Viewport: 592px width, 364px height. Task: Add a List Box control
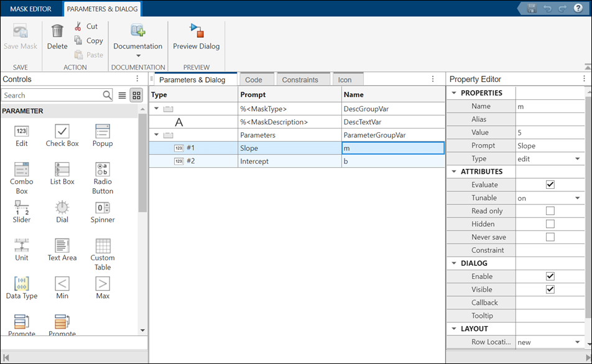[62, 173]
